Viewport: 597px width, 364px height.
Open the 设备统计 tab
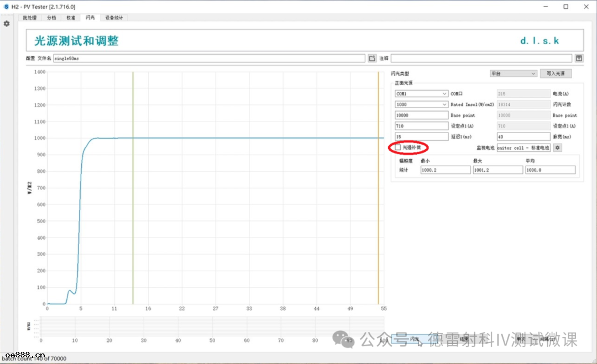(114, 18)
